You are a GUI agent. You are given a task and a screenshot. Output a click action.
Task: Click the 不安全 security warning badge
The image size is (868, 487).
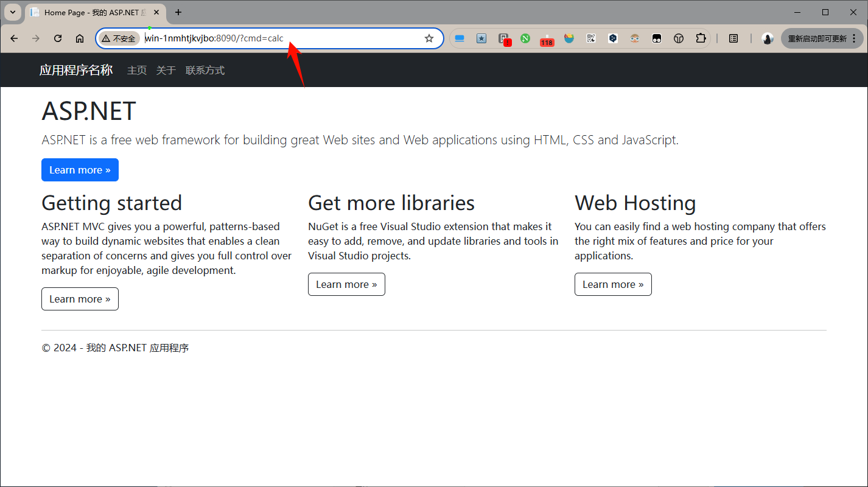pyautogui.click(x=119, y=38)
